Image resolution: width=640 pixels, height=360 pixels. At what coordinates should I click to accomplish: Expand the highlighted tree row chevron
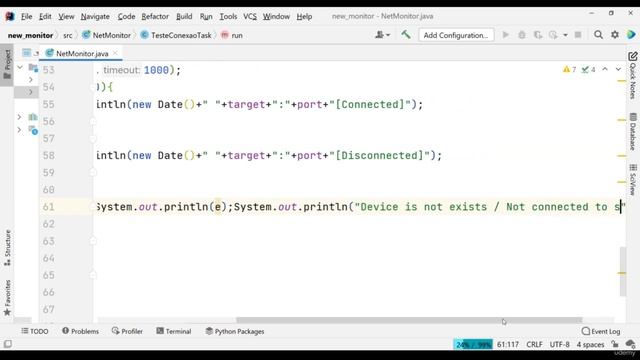31,92
